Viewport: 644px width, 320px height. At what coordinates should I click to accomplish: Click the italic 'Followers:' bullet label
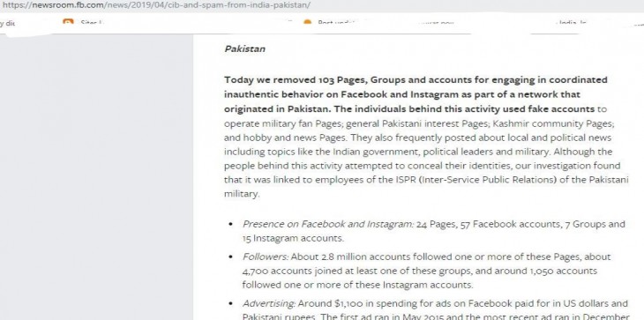tap(266, 257)
